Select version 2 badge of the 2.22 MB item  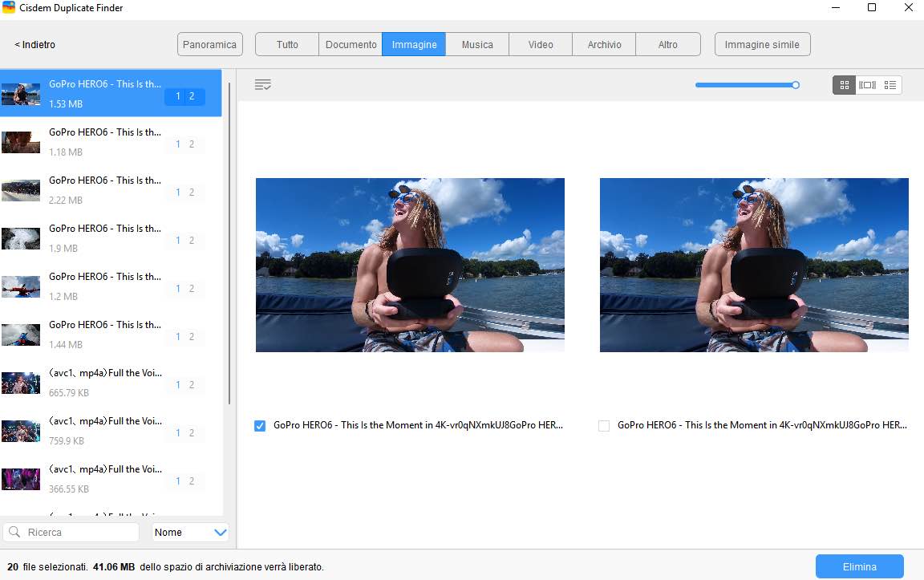(191, 192)
